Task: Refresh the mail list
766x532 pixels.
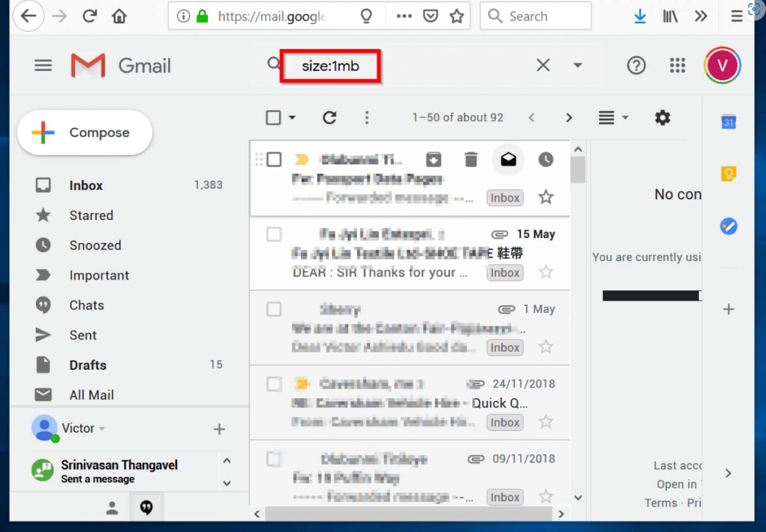Action: 329,117
